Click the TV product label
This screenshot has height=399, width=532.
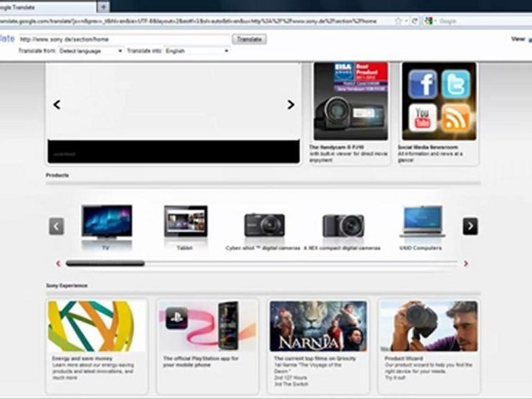point(106,248)
